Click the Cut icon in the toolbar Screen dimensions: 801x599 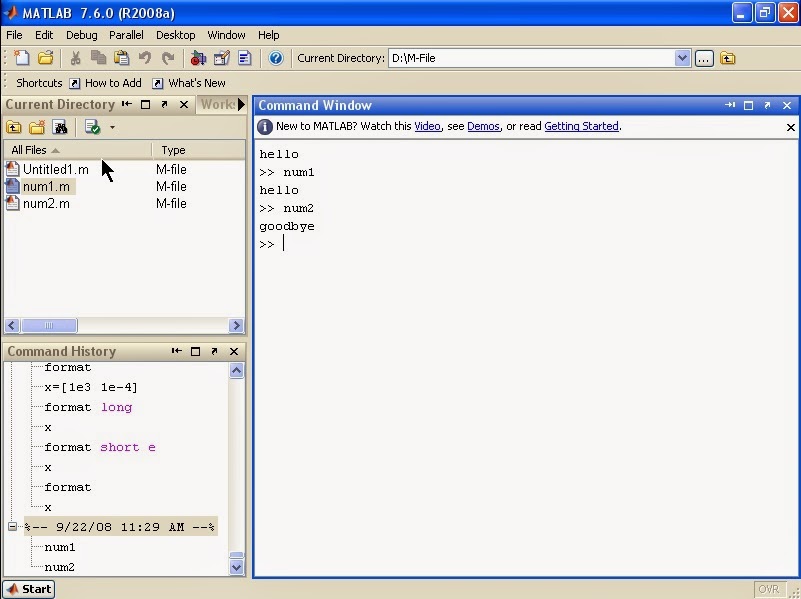coord(74,58)
